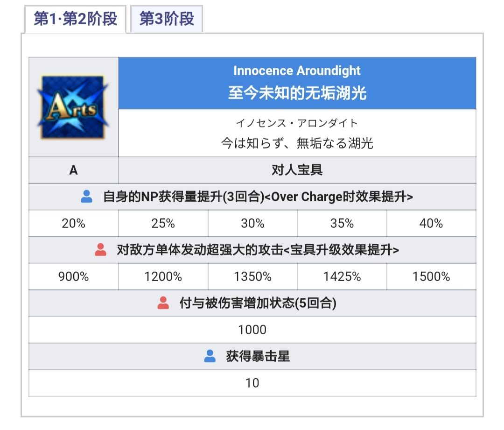Click the 至今未知的无垢湖光 heading
504x430 pixels.
click(297, 93)
